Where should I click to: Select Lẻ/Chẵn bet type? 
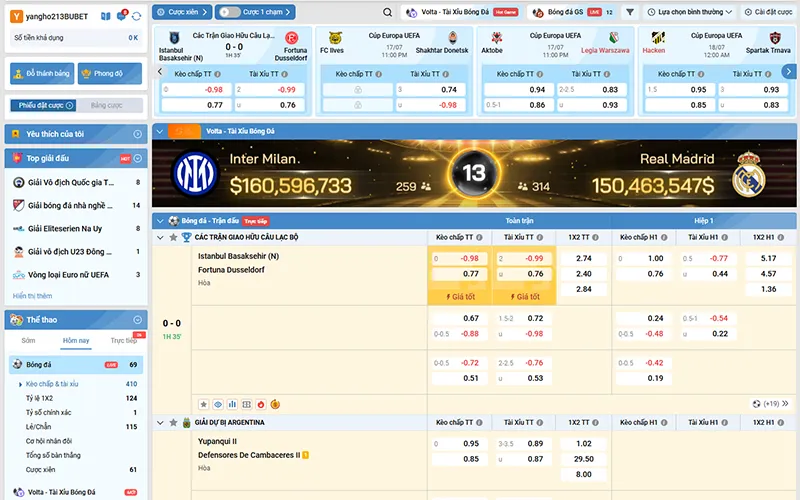tap(38, 427)
